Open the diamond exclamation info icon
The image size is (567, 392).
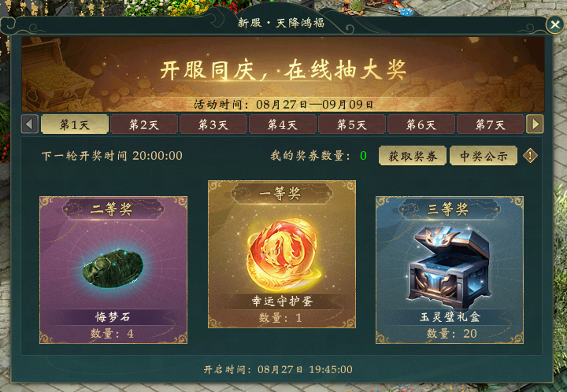(x=530, y=156)
